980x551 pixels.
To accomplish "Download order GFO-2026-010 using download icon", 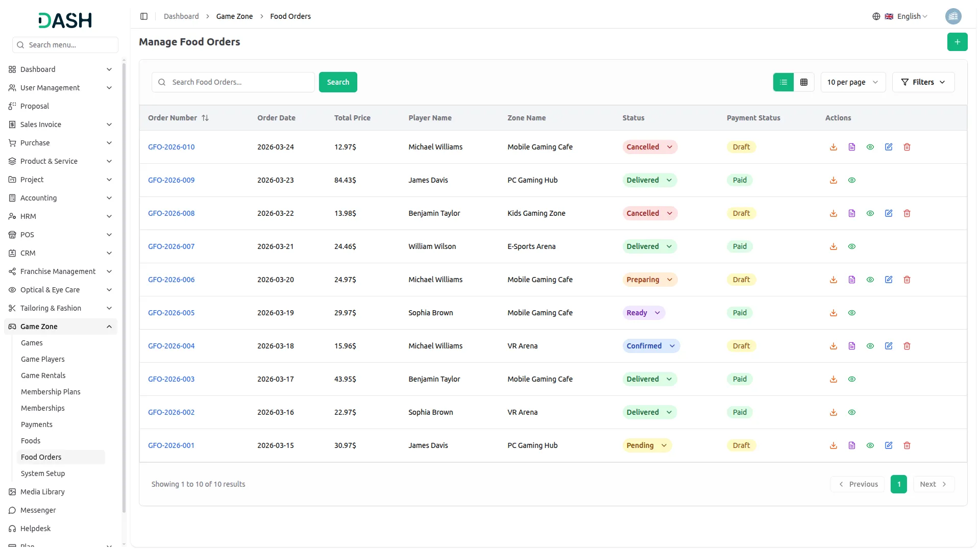I will [834, 147].
